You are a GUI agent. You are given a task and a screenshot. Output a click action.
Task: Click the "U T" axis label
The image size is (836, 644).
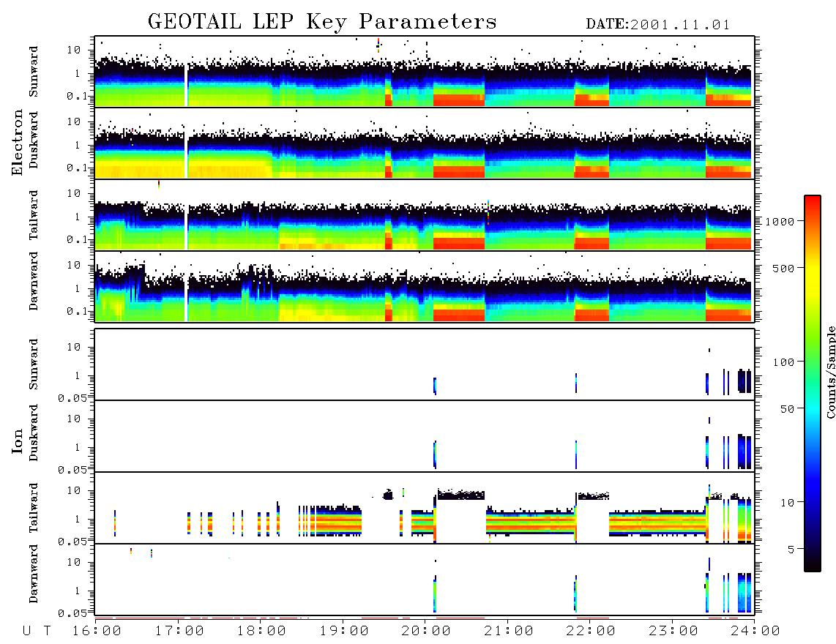[x=37, y=631]
